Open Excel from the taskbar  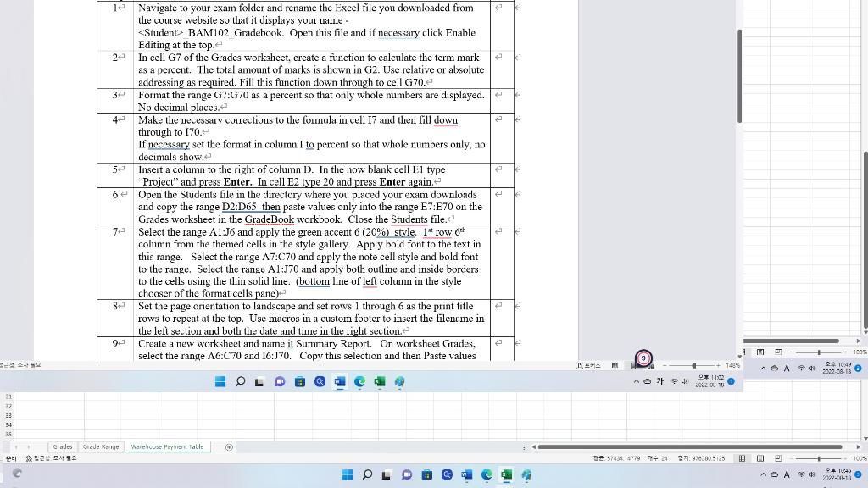pyautogui.click(x=506, y=474)
